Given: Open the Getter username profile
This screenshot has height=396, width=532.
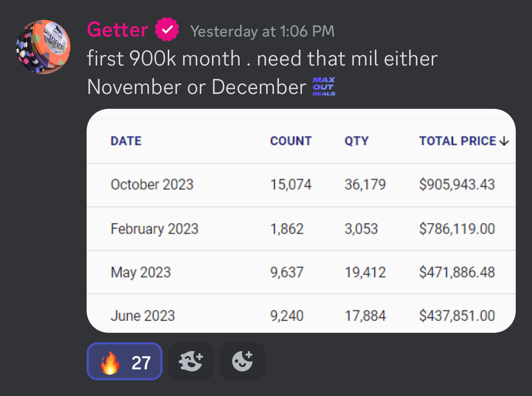Looking at the screenshot, I should pos(117,30).
